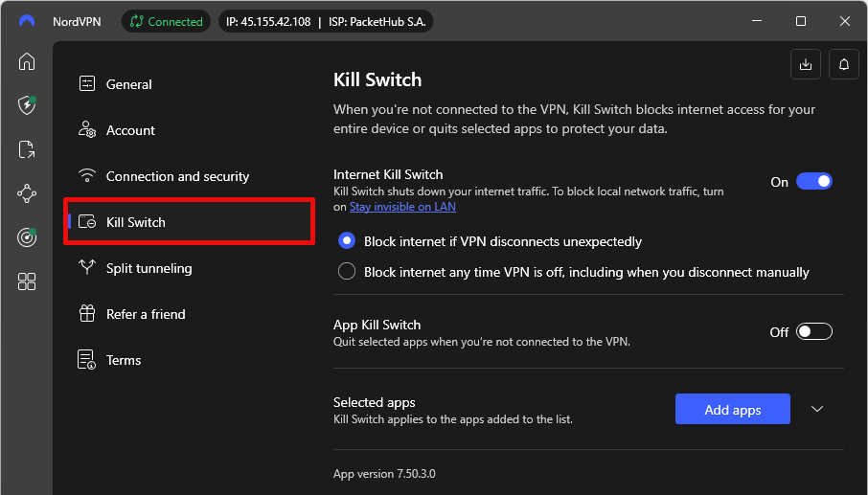Maximize the NordVPN window
Screen dimensions: 868x495
801,21
